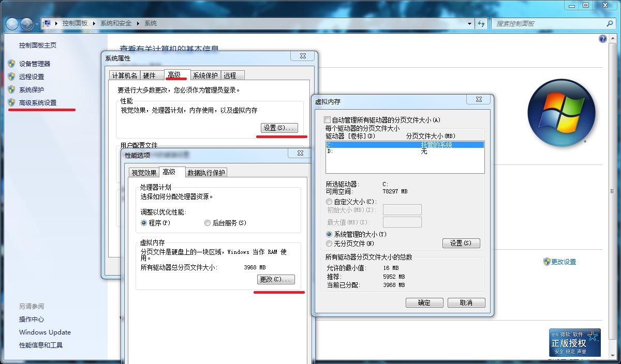The width and height of the screenshot is (621, 364).
Task: Click the Back navigation arrow button
Action: 12,24
